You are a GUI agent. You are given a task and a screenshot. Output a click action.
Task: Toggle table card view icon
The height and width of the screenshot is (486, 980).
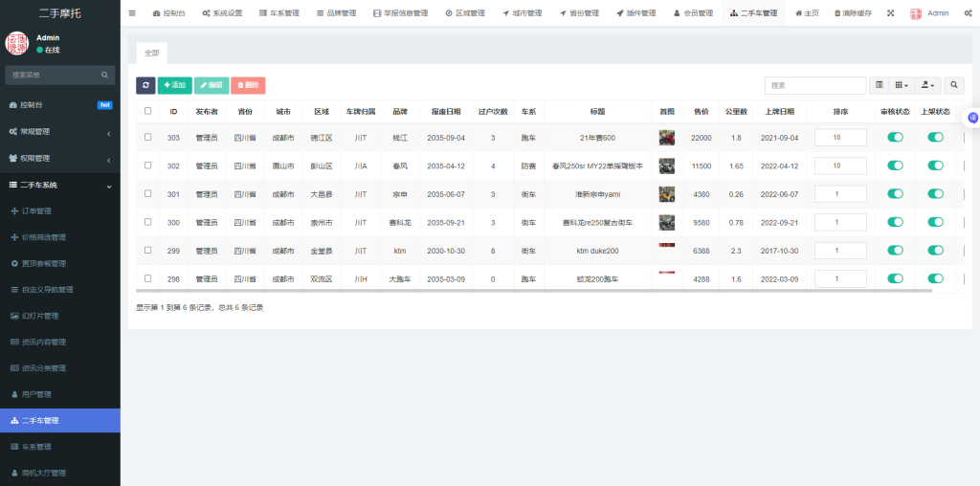pos(880,85)
